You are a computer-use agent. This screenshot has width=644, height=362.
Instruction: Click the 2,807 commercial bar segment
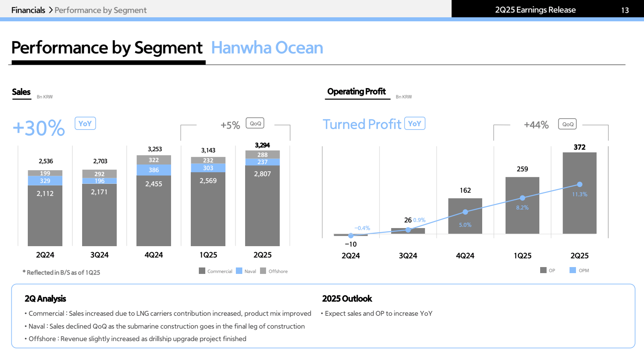click(262, 206)
